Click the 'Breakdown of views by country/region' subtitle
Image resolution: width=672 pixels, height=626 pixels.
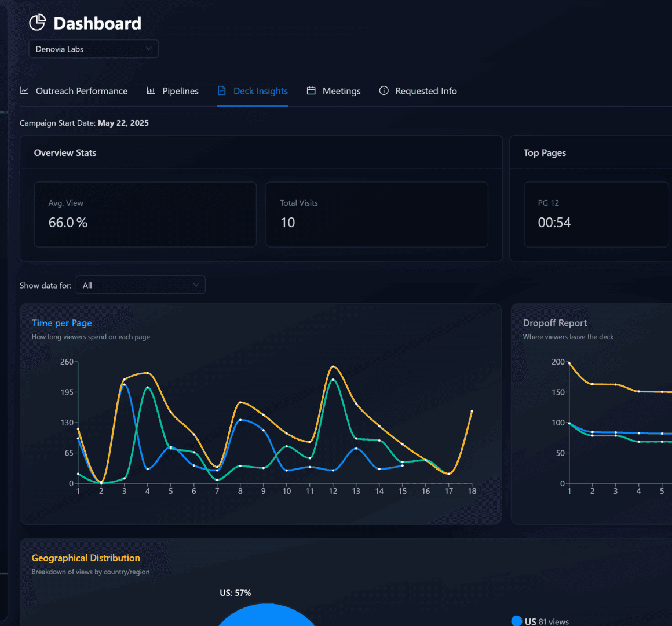click(90, 572)
